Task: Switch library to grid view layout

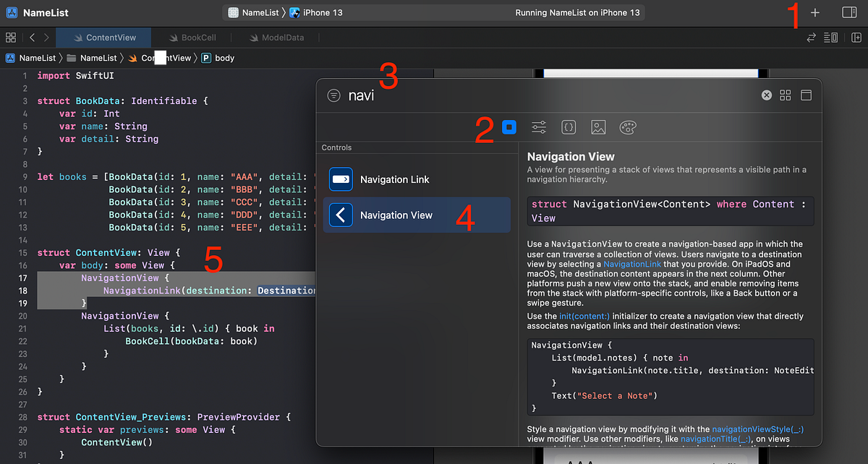Action: (x=785, y=95)
